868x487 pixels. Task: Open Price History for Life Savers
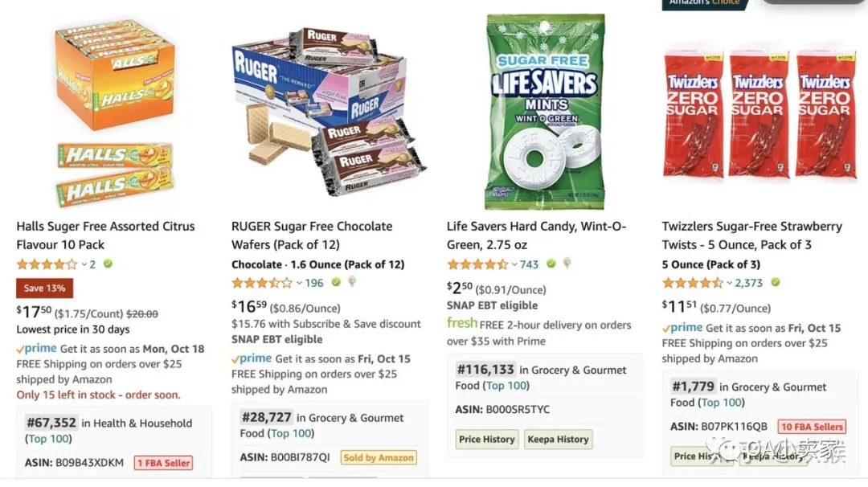[x=487, y=440]
